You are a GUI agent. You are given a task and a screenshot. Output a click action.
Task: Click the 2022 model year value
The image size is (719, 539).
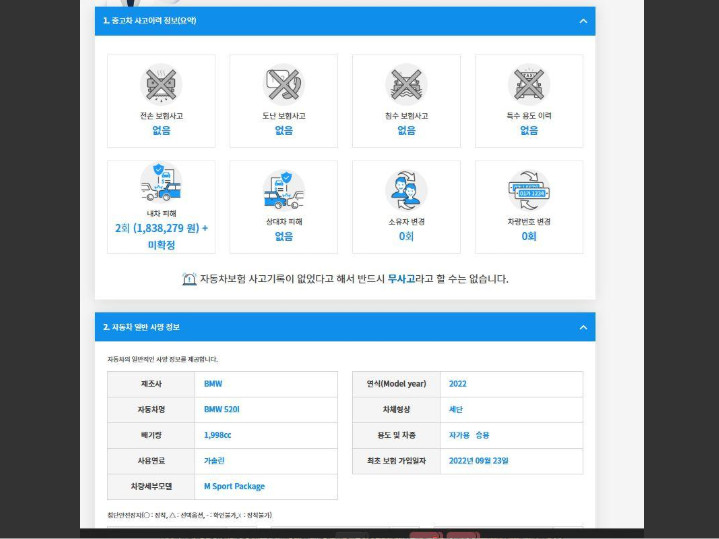[458, 384]
